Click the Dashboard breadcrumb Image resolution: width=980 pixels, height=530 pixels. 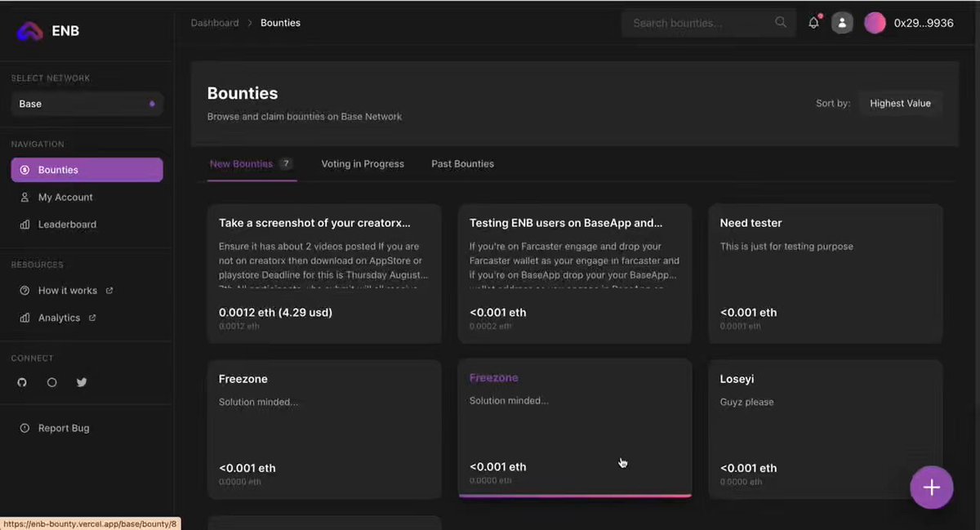215,23
